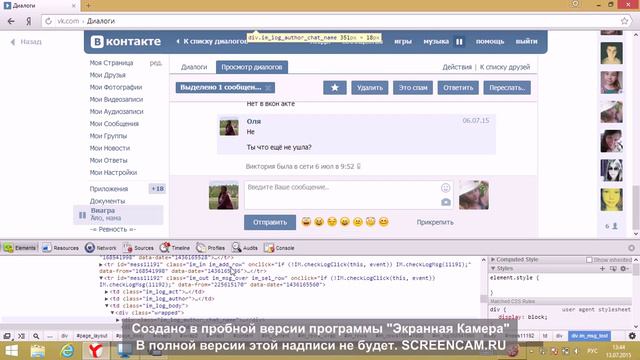Expand the td im_log_author node
This screenshot has height=360, width=640.
(107, 299)
